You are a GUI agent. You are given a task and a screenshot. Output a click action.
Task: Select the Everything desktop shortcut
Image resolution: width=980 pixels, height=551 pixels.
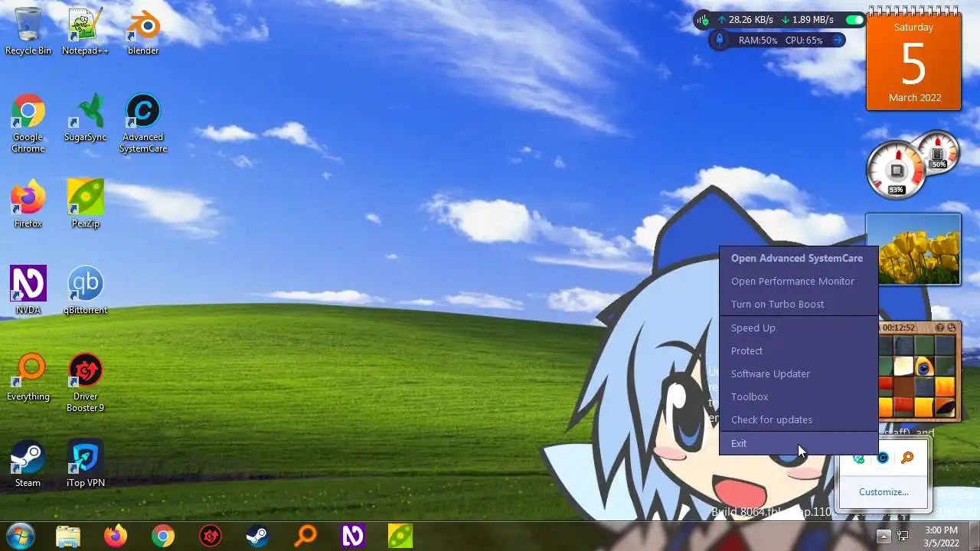(x=28, y=377)
